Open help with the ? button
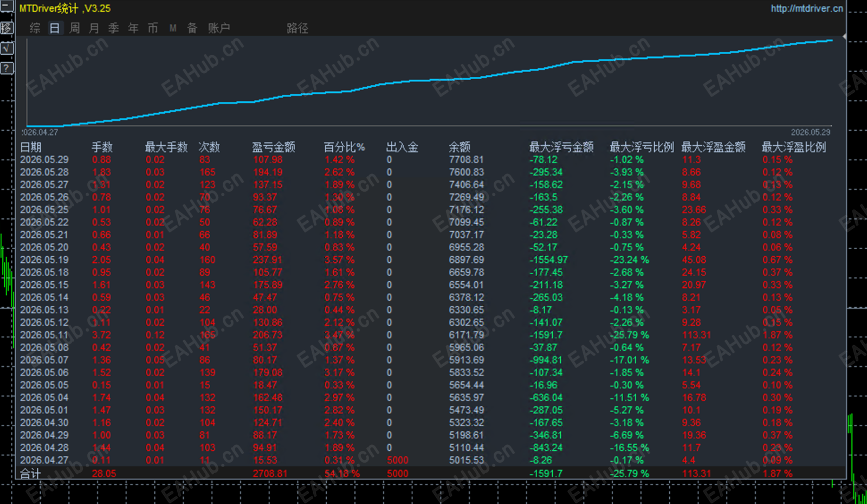 pyautogui.click(x=7, y=68)
